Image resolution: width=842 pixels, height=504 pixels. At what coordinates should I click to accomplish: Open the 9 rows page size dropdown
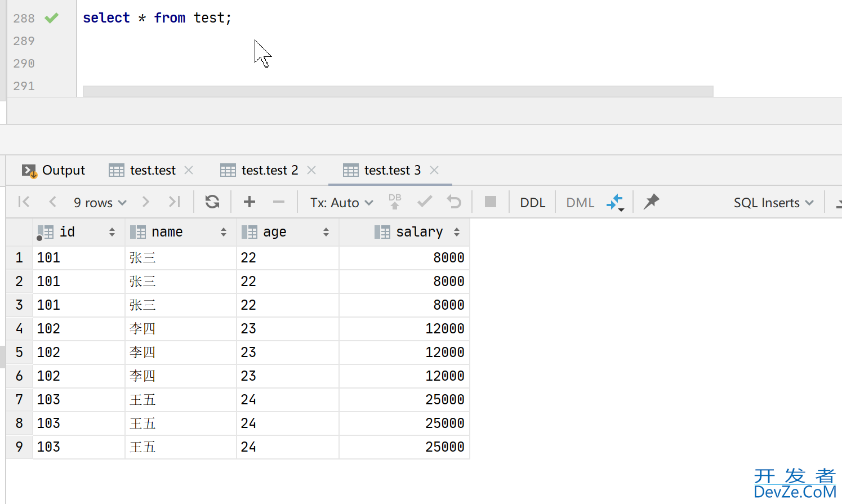[x=100, y=202]
